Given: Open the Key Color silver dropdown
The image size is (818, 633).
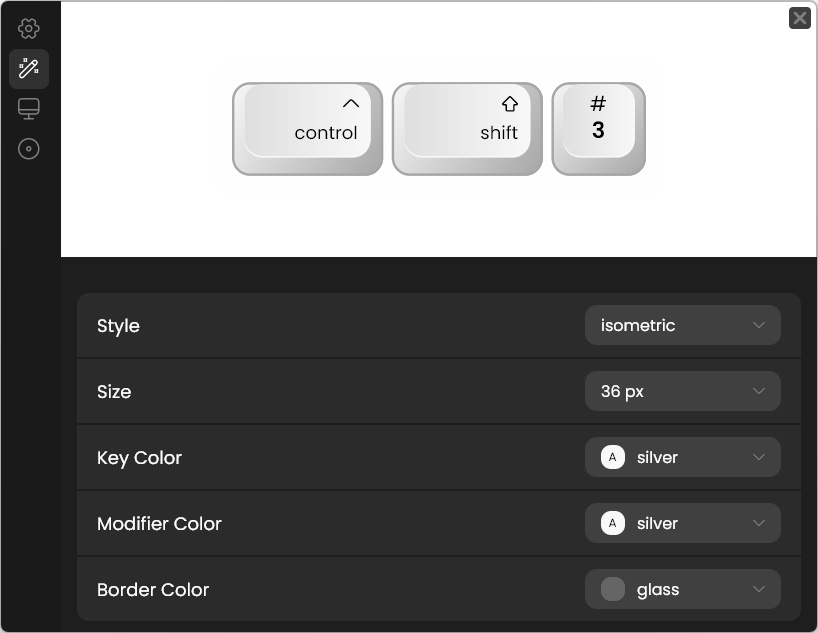Looking at the screenshot, I should [x=682, y=457].
